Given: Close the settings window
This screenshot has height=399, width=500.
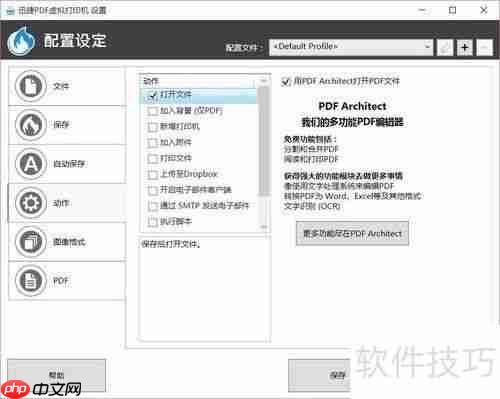Looking at the screenshot, I should (484, 11).
